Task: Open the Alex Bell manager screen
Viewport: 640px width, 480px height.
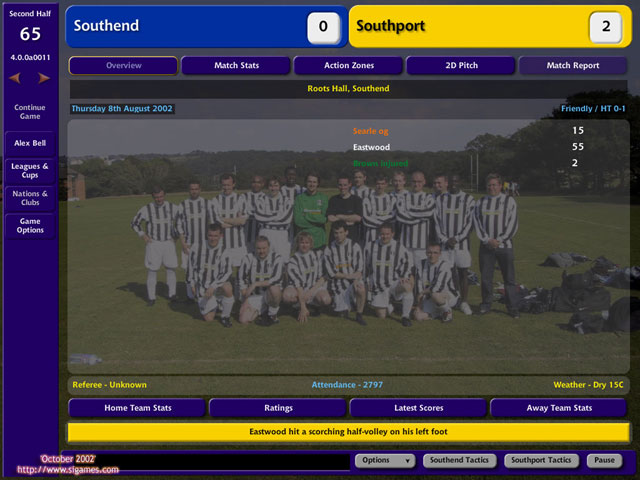Action: [30, 143]
